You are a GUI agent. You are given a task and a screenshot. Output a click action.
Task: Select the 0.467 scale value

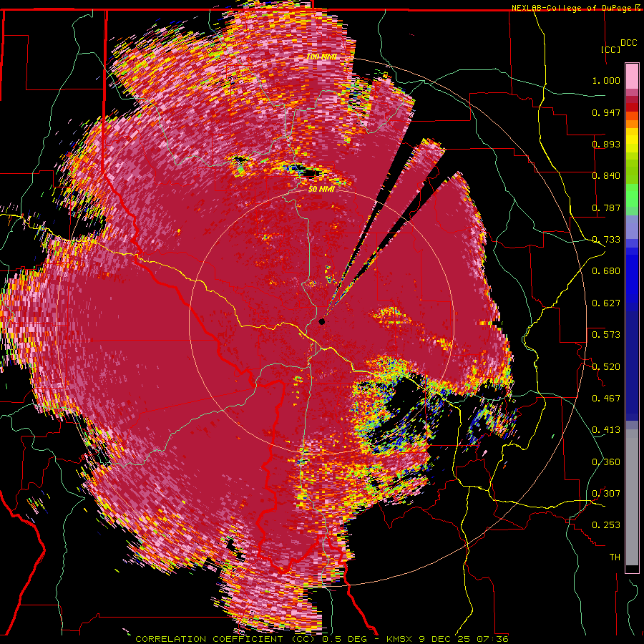tap(606, 399)
